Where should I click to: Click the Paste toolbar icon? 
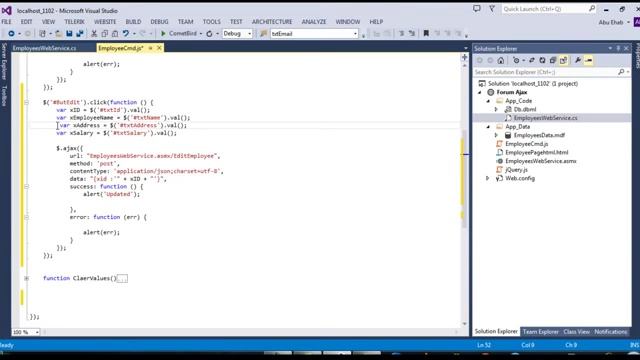point(115,33)
